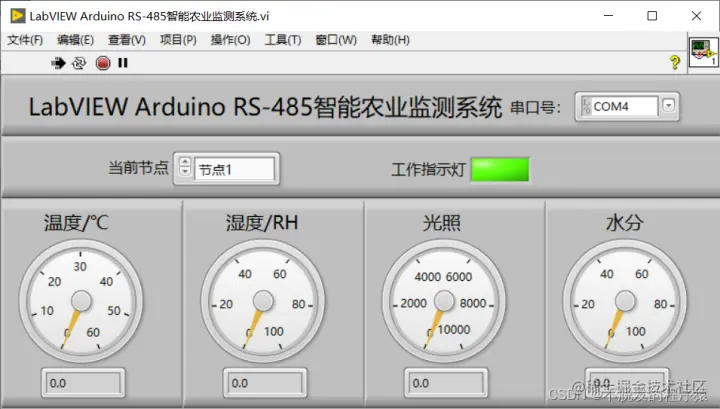Click the 水分 heading
720x409 pixels.
624,223
